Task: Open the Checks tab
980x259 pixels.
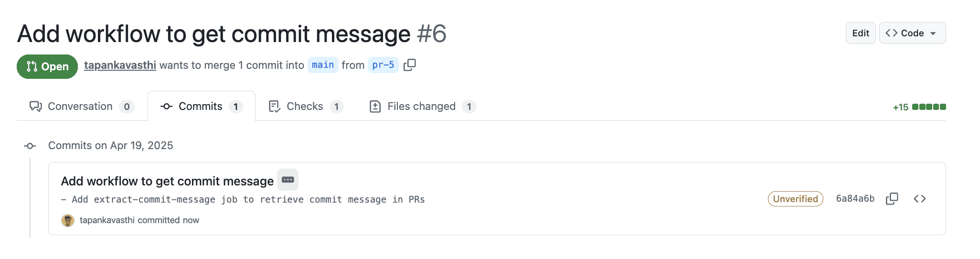Action: tap(306, 106)
